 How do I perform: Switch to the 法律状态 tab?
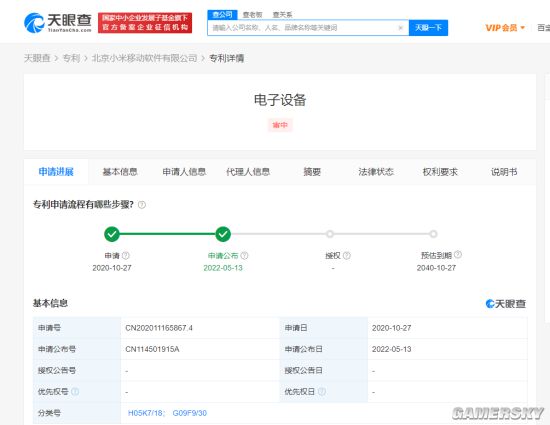click(x=376, y=172)
